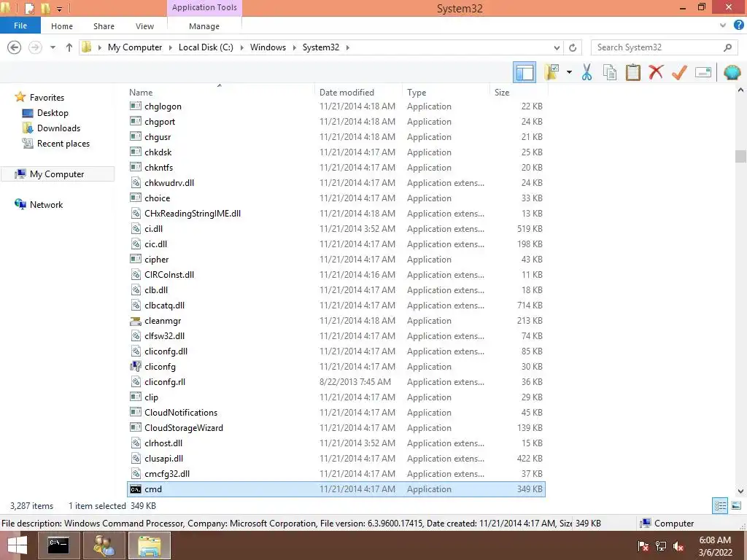Screen dimensions: 747x560
Task: Click Windows in the address breadcrumb
Action: (268, 47)
